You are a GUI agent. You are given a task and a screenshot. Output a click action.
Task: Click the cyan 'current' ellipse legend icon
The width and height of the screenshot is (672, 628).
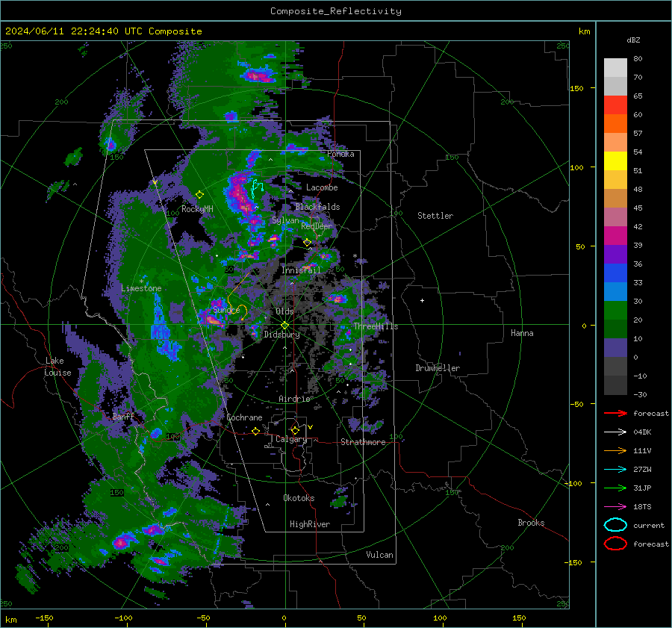(x=615, y=525)
